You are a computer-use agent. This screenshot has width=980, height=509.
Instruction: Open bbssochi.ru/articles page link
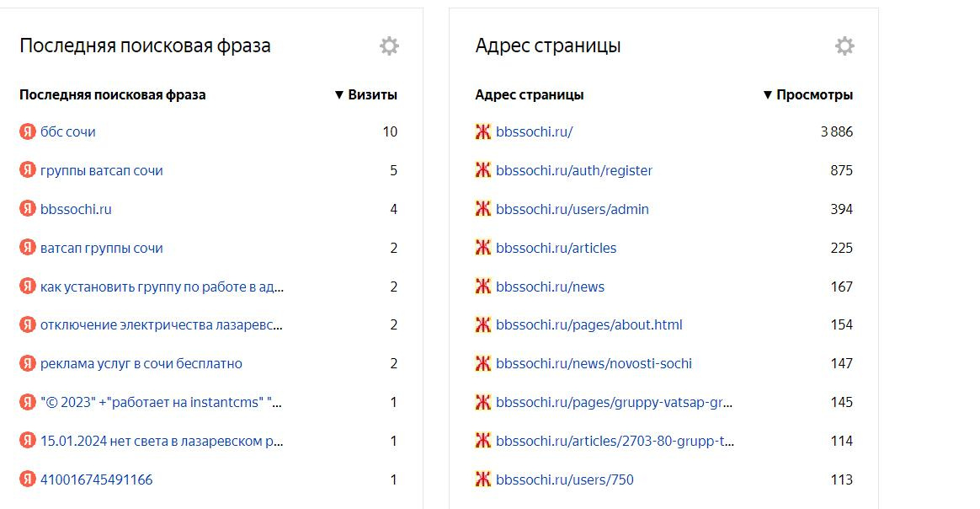[556, 248]
